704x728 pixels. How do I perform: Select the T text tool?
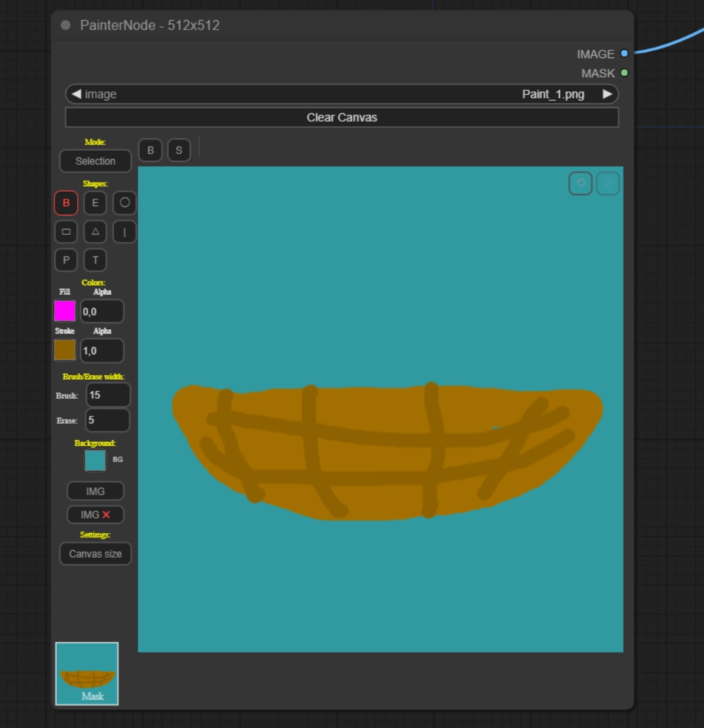pos(95,260)
